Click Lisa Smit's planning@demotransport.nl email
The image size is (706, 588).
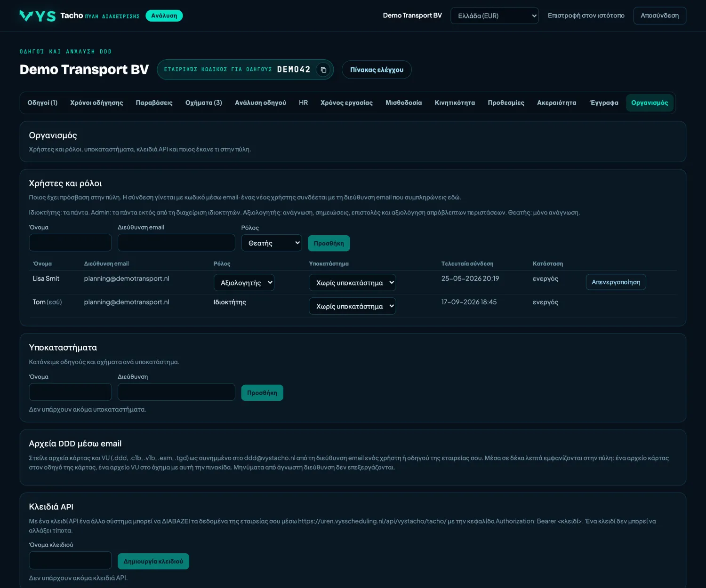tap(127, 278)
